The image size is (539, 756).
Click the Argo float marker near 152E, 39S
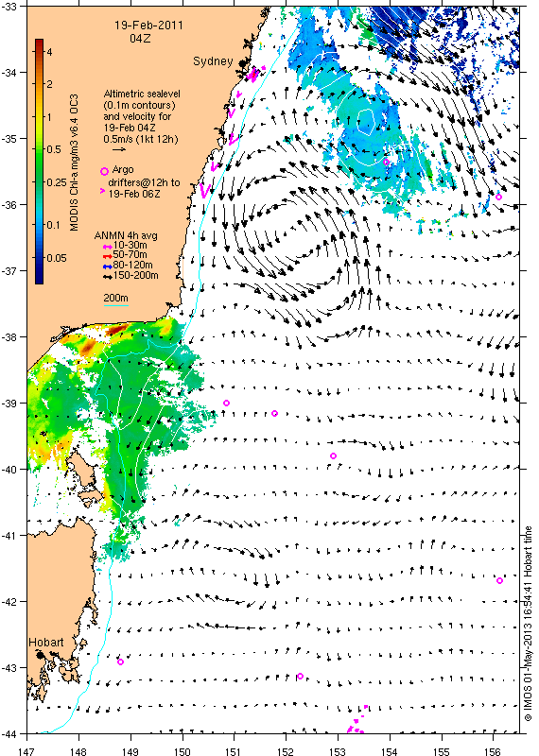[274, 413]
